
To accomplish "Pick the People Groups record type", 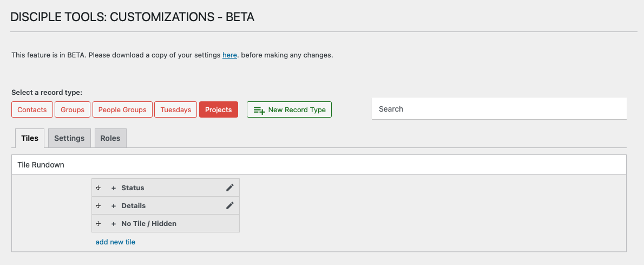I will click(122, 109).
